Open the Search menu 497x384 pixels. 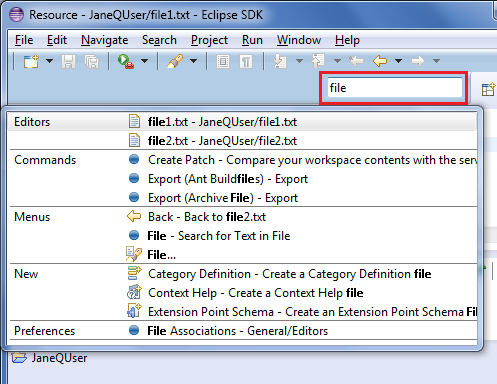(x=159, y=40)
